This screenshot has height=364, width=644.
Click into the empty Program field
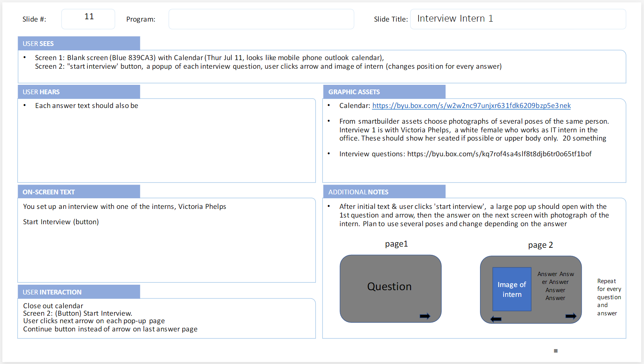261,19
